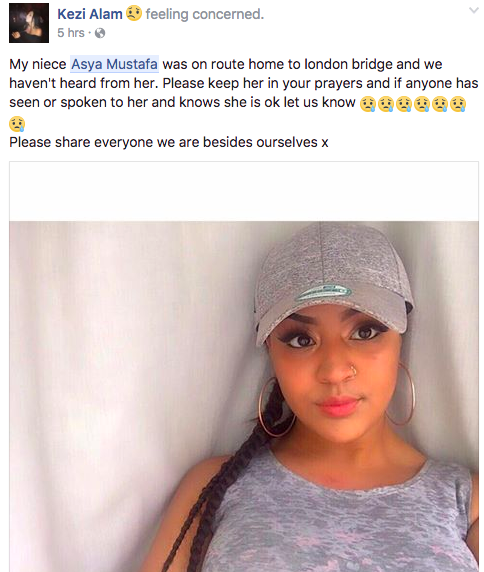Click the first crying emoji after "let us know"

point(368,104)
